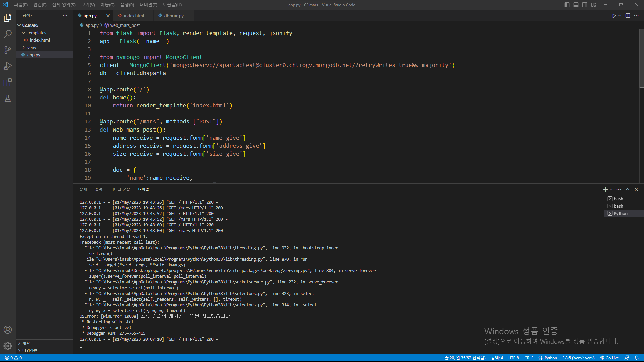The image size is (644, 362).
Task: Open the 보기(V) menu
Action: tap(88, 5)
